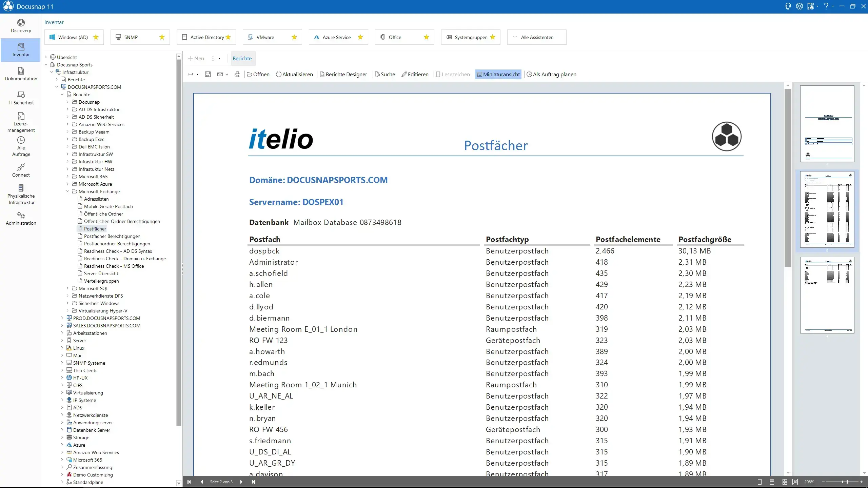Toggle Miniaturansicht thumbnail view
Screen dimensions: 868x488
tap(498, 74)
